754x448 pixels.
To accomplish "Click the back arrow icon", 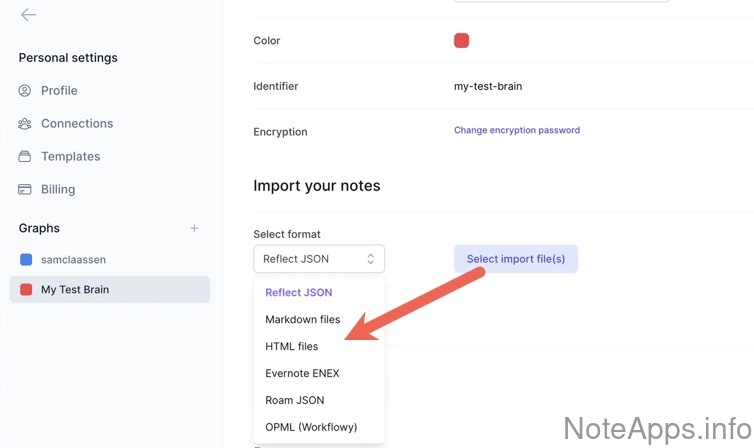I will pos(28,15).
